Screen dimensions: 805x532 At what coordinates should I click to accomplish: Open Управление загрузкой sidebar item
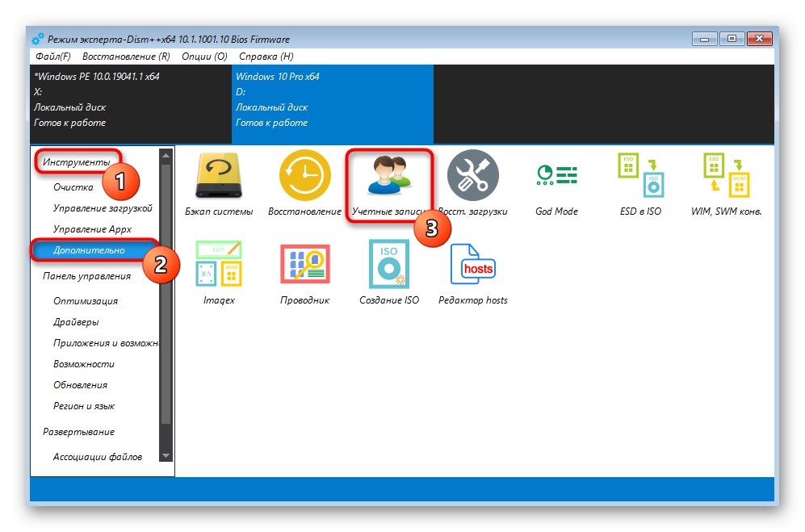(x=103, y=208)
